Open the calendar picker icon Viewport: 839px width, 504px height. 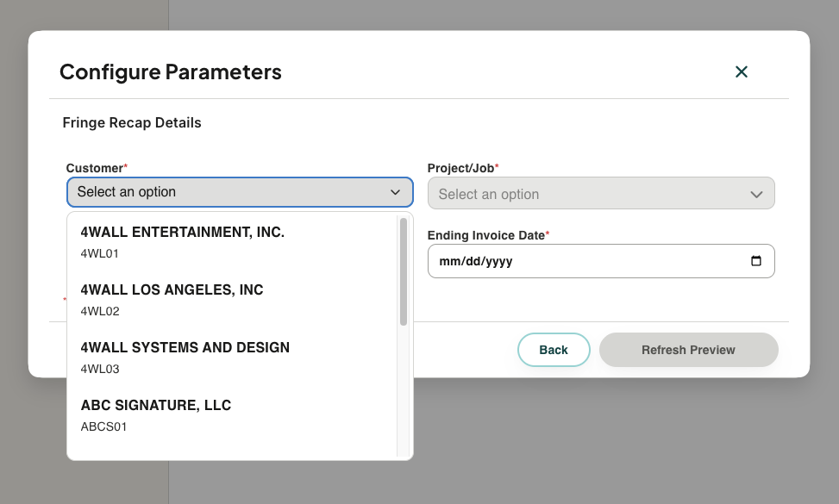coord(755,261)
